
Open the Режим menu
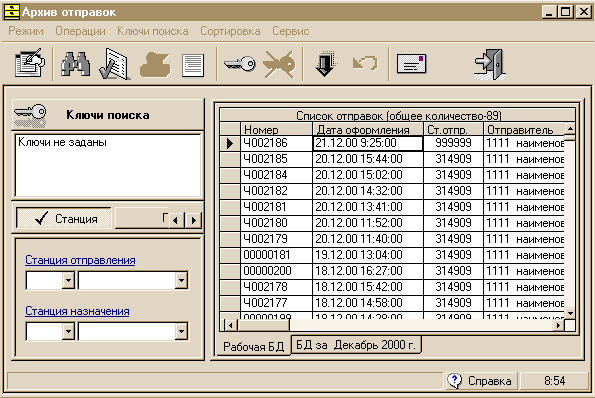pyautogui.click(x=26, y=31)
